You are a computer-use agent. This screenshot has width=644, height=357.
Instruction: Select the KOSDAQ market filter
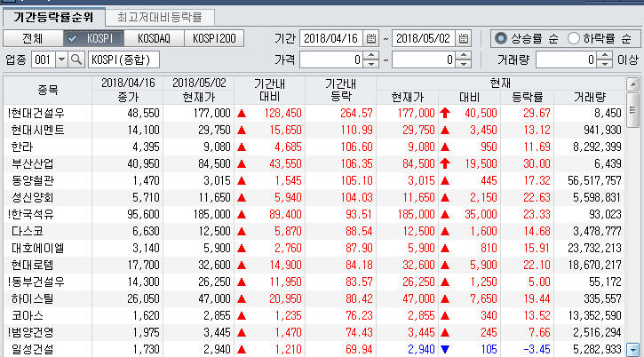[x=154, y=38]
